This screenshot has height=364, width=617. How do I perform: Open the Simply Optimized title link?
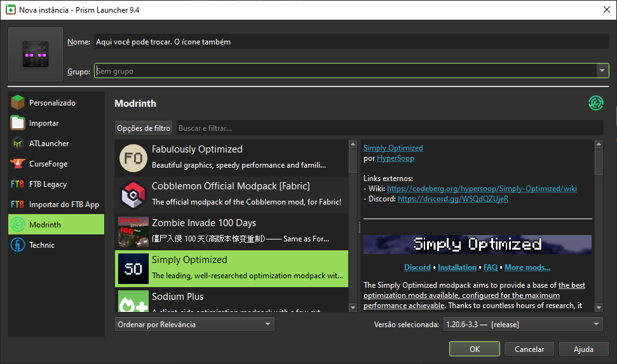393,148
